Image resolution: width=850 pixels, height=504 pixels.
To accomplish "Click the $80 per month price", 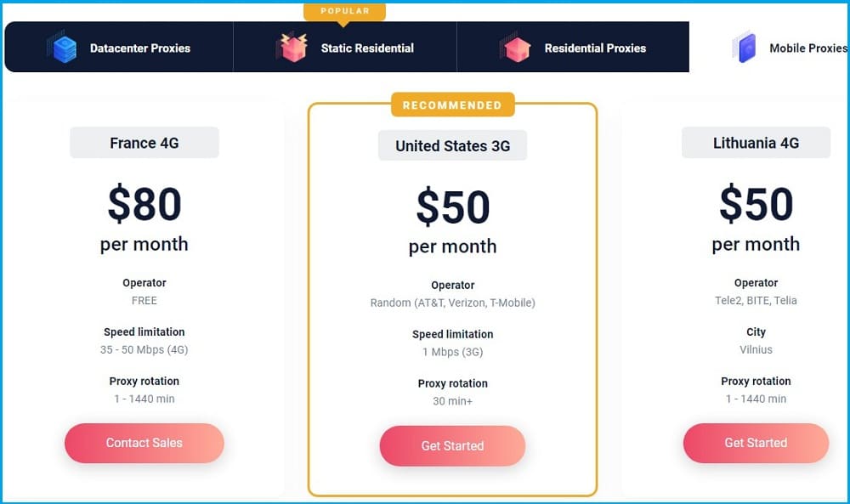I will [144, 218].
